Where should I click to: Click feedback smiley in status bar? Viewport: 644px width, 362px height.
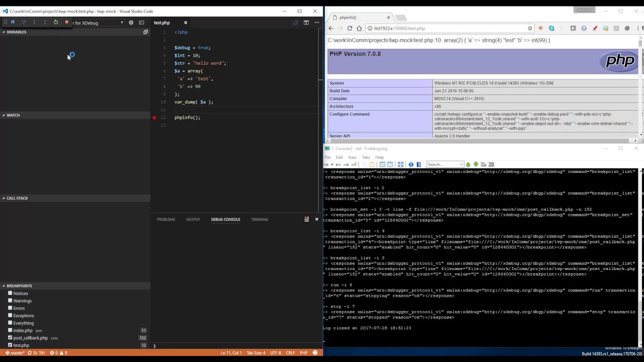pyautogui.click(x=316, y=353)
